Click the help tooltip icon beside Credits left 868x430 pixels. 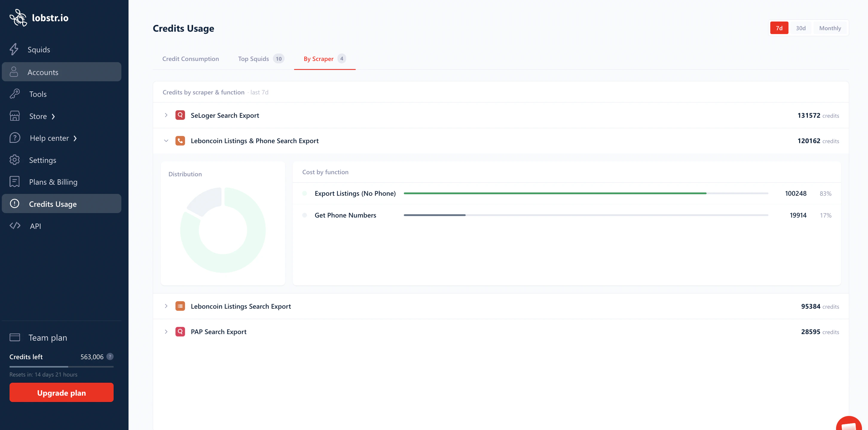click(x=110, y=356)
